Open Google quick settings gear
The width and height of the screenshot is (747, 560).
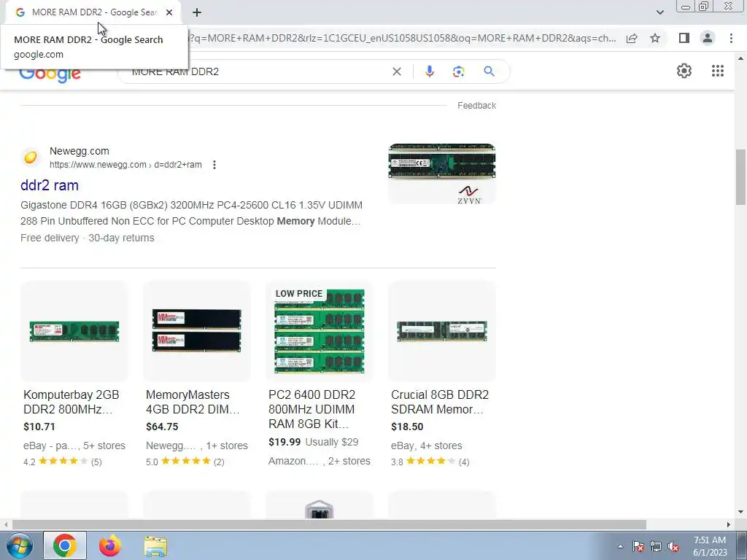tap(684, 71)
